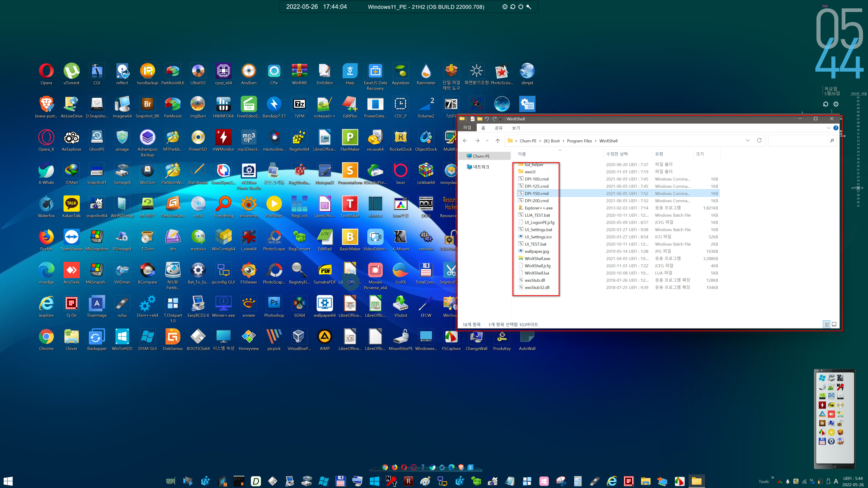
Task: Open the Windows Start button
Action: click(8, 481)
